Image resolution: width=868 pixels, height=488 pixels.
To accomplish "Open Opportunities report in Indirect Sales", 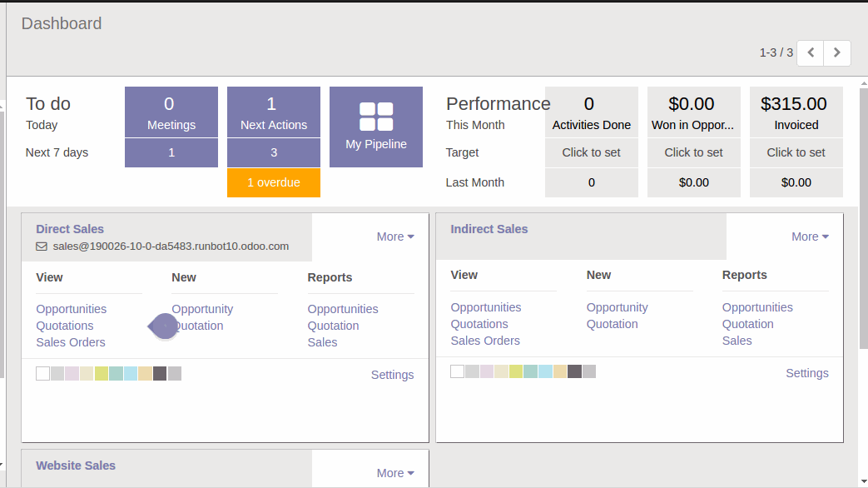I will point(757,307).
